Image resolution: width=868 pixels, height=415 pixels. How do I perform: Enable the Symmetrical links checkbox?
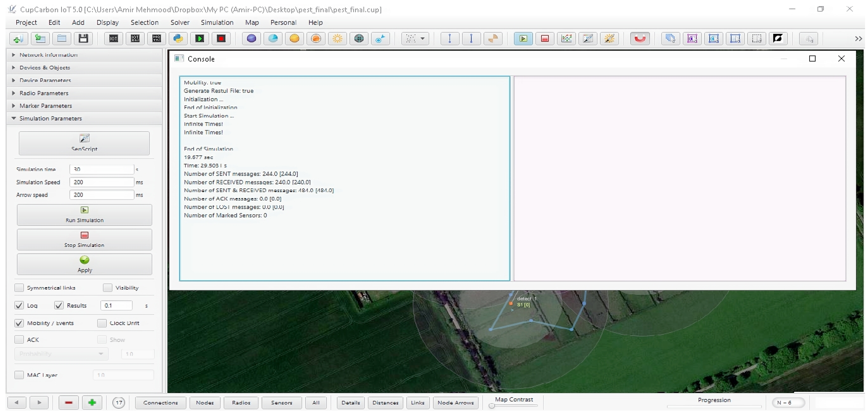pyautogui.click(x=19, y=288)
